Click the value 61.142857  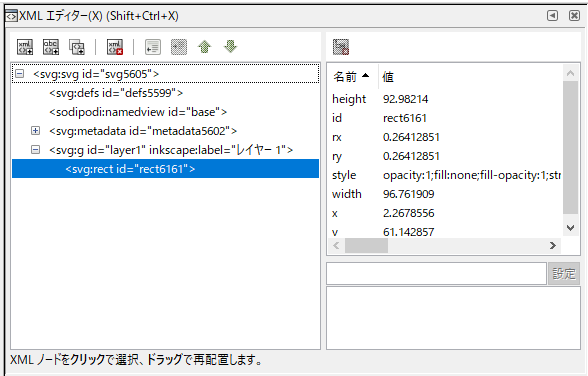pyautogui.click(x=408, y=232)
